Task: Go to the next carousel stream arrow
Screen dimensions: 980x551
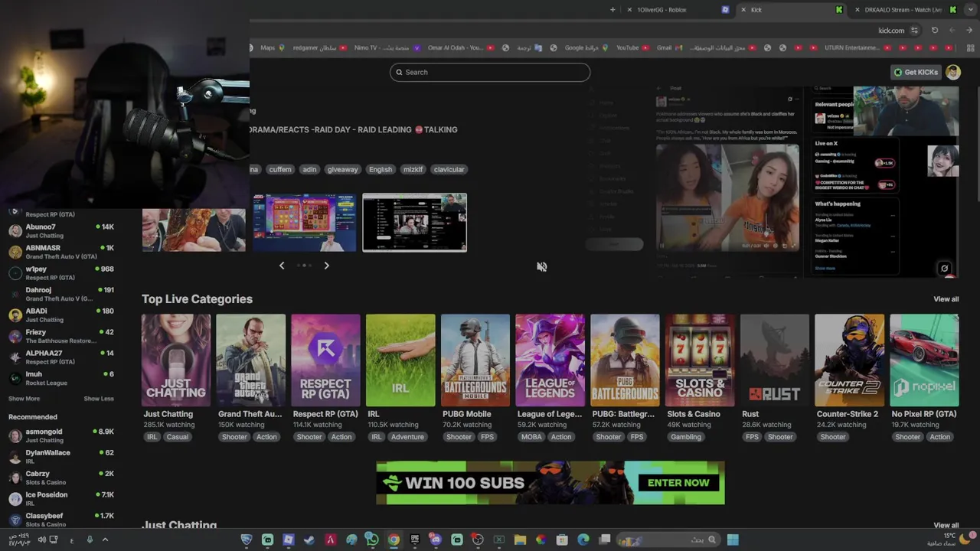Action: click(x=326, y=266)
